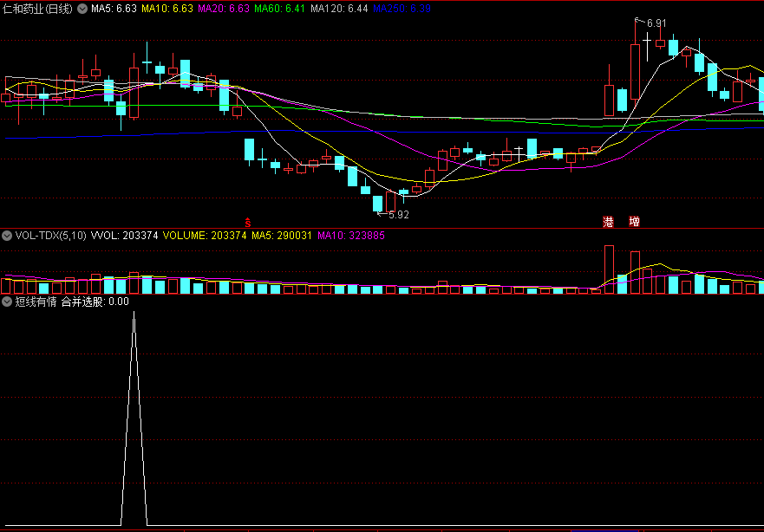764x532 pixels.
Task: Click the tallest red volume bar
Action: pos(609,269)
